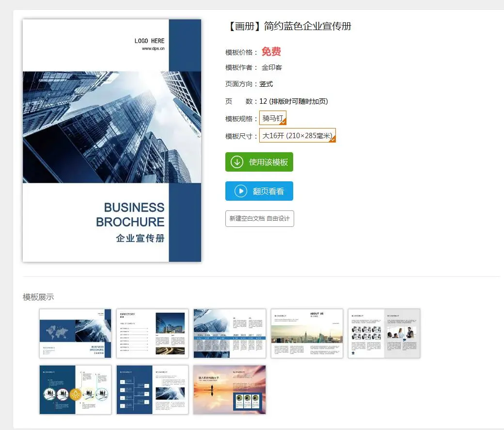Click 新建空白文档 自由设计 button
This screenshot has width=504, height=430.
pos(259,219)
